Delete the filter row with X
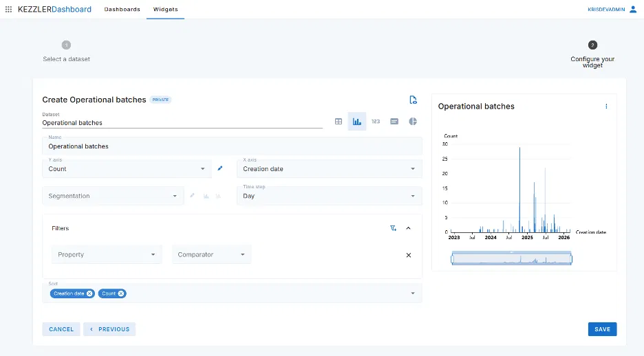Image resolution: width=644 pixels, height=356 pixels. pyautogui.click(x=408, y=255)
